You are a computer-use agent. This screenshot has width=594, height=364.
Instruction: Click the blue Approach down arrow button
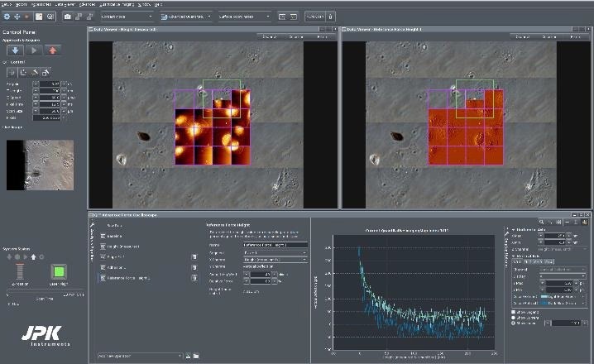(x=17, y=49)
